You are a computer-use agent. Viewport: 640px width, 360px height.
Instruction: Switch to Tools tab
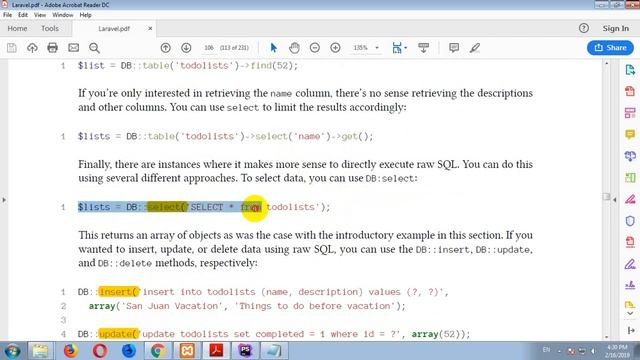(x=50, y=28)
